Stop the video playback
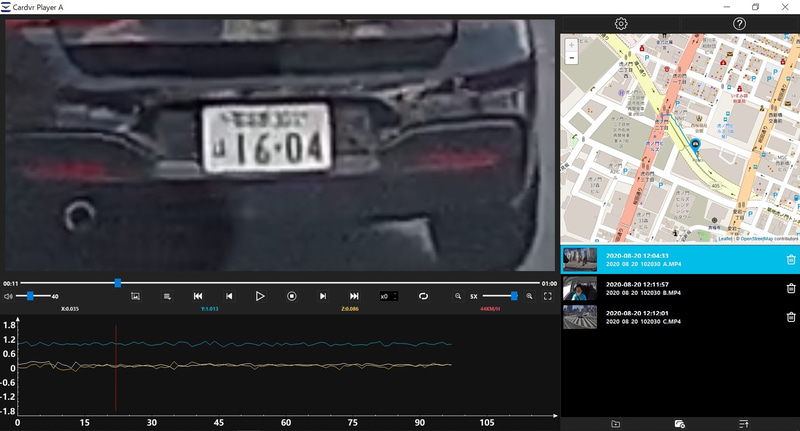Image resolution: width=800 pixels, height=431 pixels. pyautogui.click(x=291, y=296)
